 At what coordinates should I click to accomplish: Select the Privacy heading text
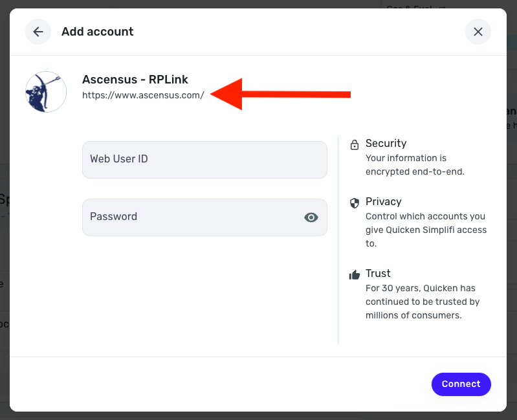tap(384, 201)
